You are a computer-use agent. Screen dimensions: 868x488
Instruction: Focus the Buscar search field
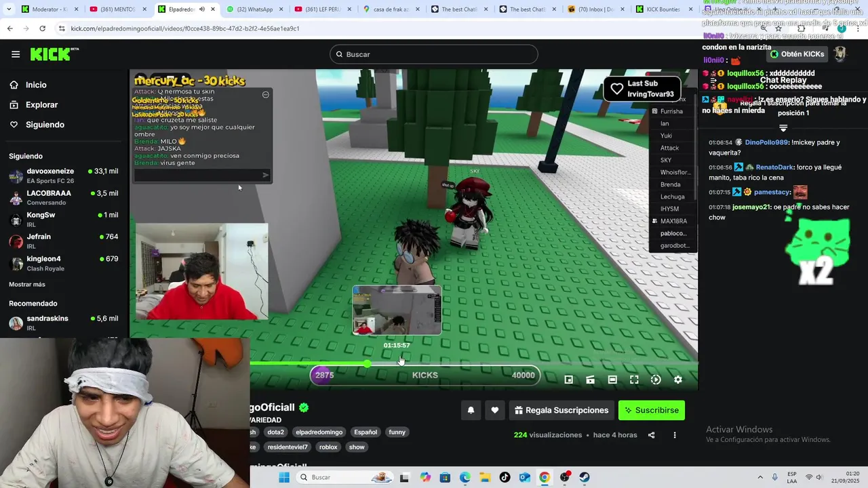point(434,54)
